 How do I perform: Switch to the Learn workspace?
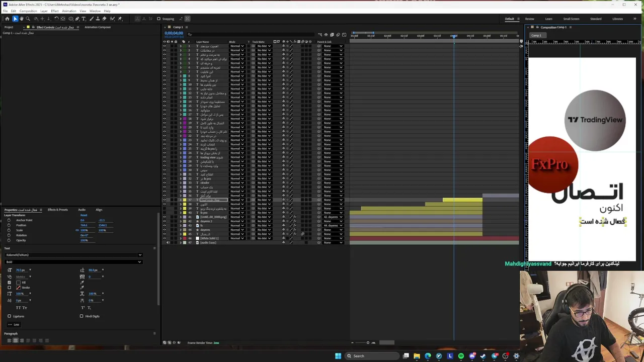(x=549, y=19)
